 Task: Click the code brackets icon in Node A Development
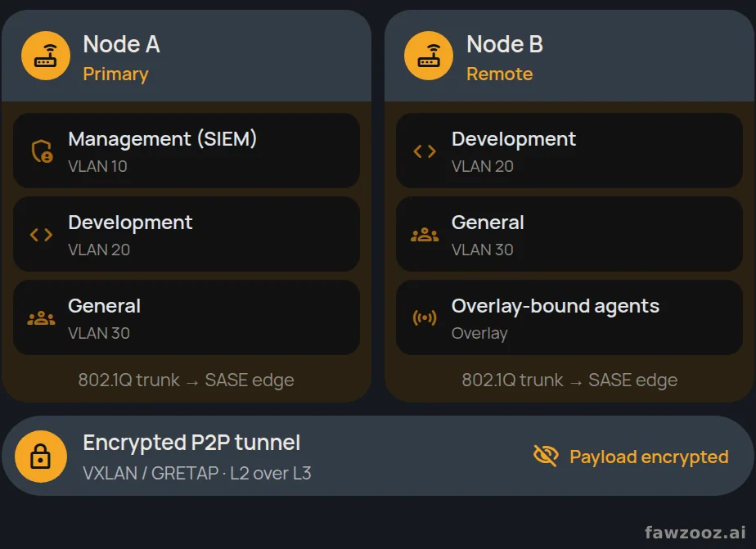point(42,235)
